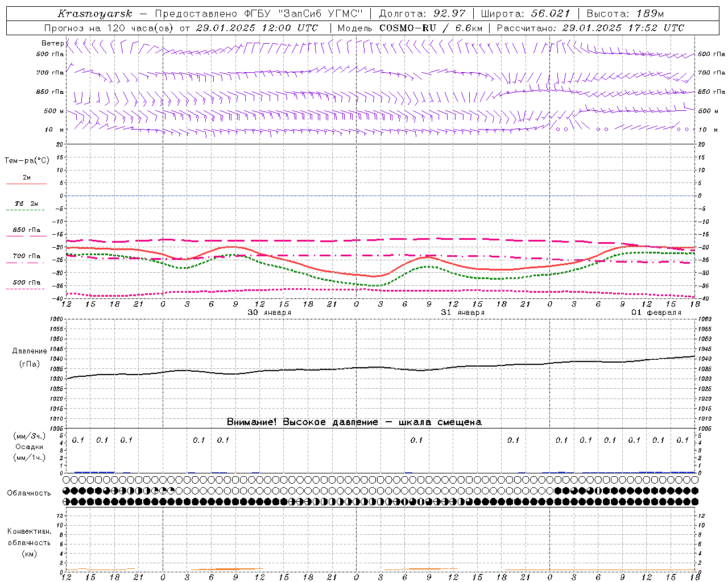
Task: Click the '31 января' date label
Action: point(463,313)
